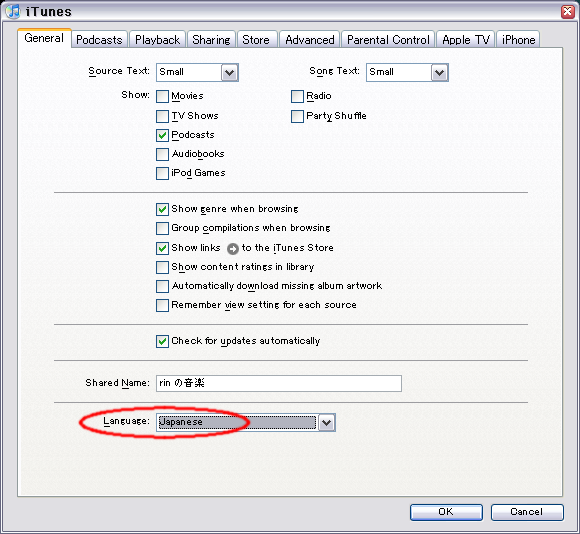Select the Advanced tab
The image size is (580, 534).
coord(310,40)
